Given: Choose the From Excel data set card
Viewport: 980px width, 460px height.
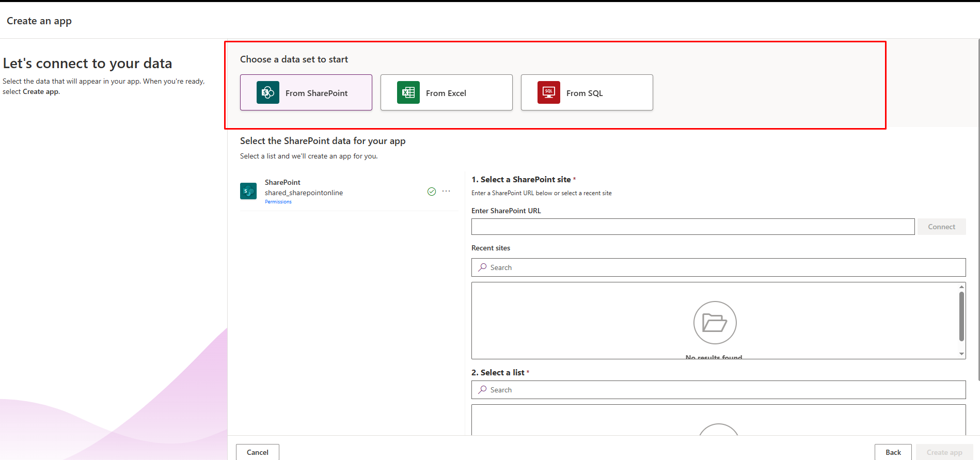Looking at the screenshot, I should click(447, 92).
